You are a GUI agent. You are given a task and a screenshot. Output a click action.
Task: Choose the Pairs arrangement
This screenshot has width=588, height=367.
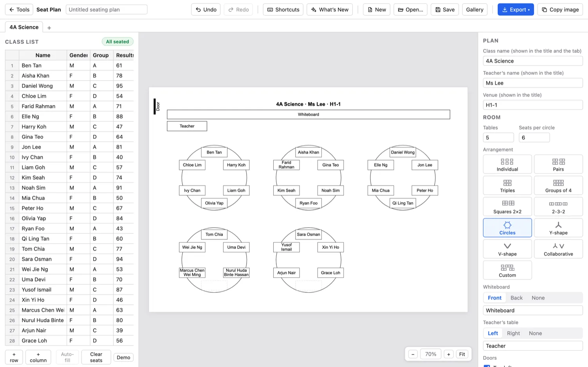tap(558, 164)
